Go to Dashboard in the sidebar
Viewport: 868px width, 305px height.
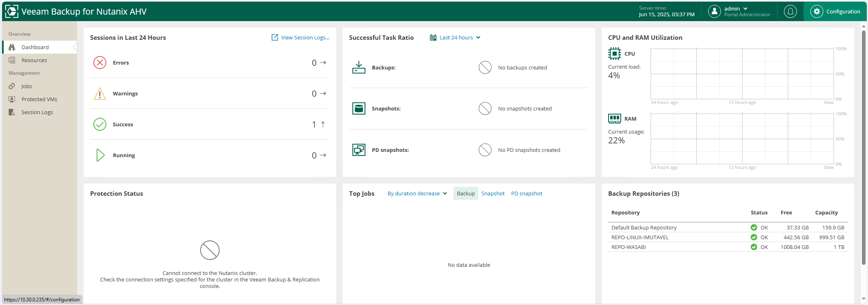click(39, 47)
